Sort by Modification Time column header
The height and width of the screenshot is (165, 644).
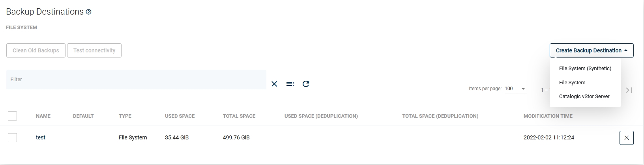(548, 116)
